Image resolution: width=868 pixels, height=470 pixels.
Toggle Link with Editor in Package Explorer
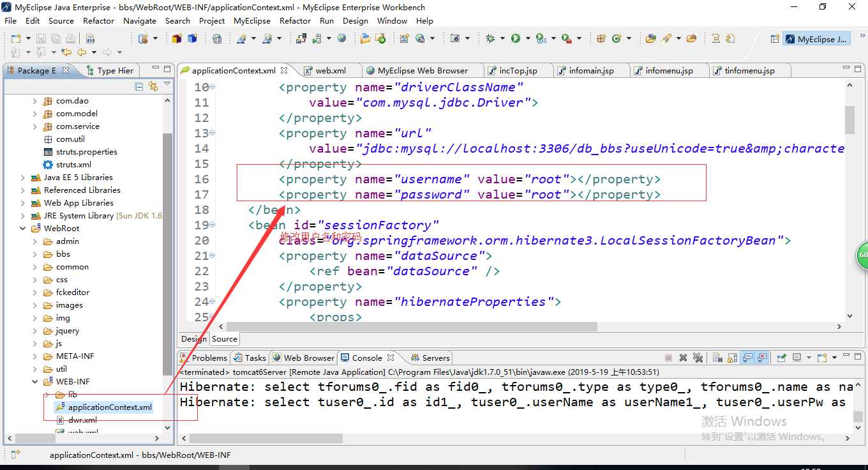(153, 86)
